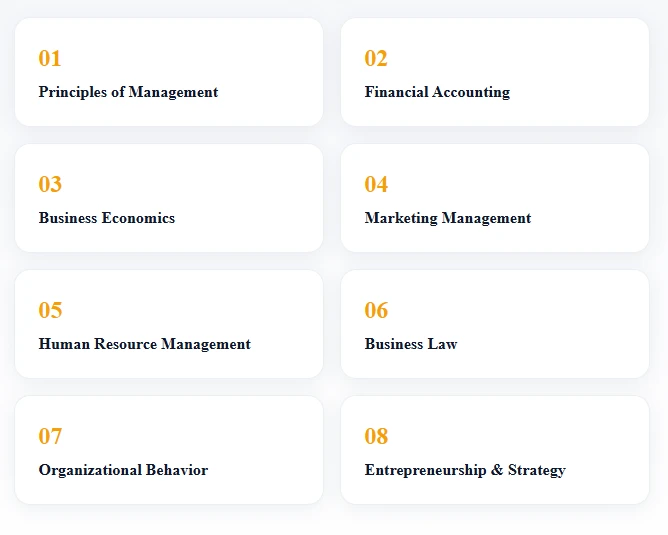Click the orange number 08
Screen dimensions: 668x535
point(376,436)
